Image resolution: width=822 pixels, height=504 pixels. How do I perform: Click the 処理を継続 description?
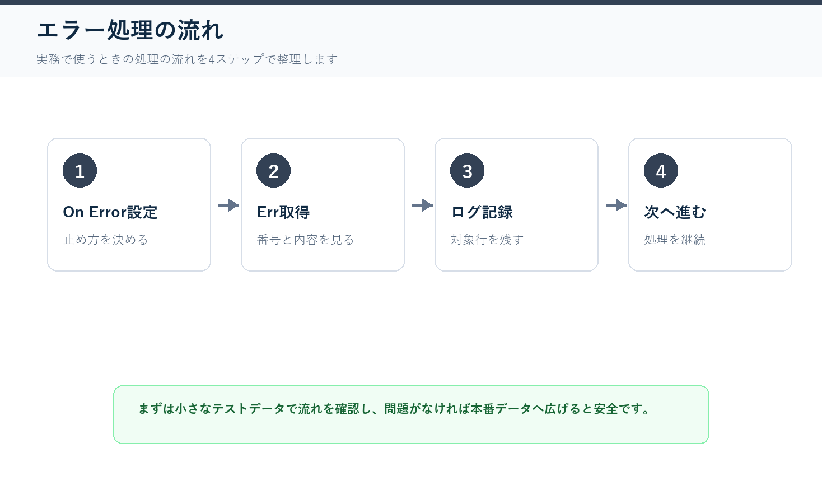tap(675, 240)
